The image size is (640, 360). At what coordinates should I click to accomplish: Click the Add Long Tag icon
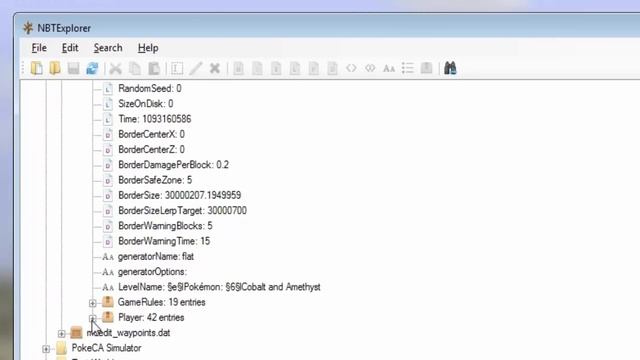(295, 68)
